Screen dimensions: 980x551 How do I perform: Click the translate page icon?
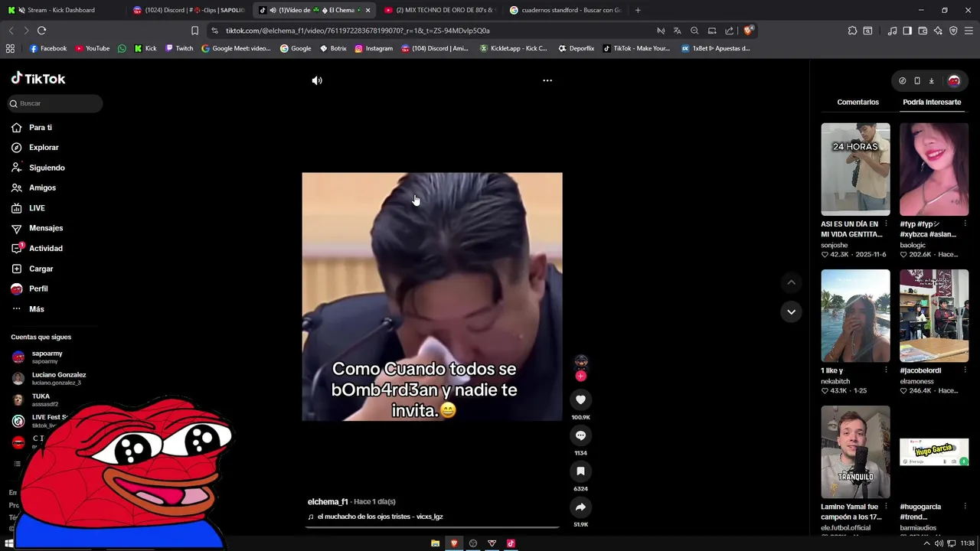click(x=677, y=31)
